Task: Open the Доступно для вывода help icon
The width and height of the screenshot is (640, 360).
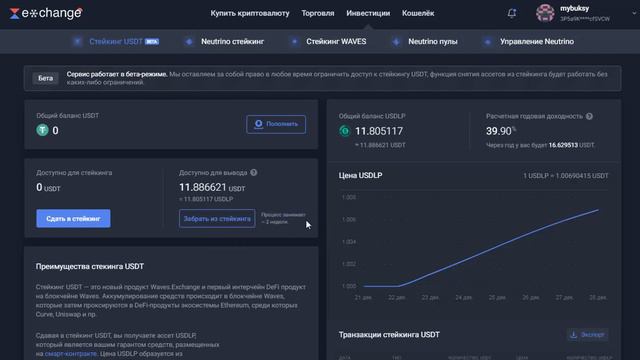Action: click(253, 173)
